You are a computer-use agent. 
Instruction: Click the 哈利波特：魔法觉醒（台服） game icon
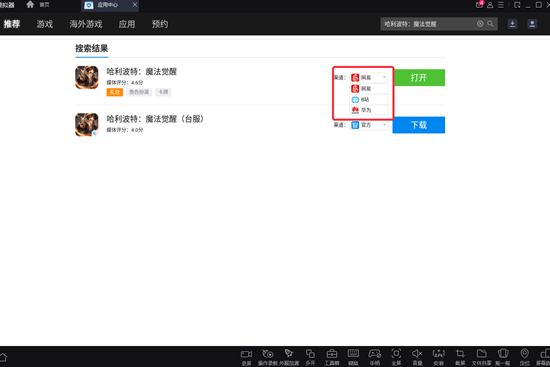[87, 125]
